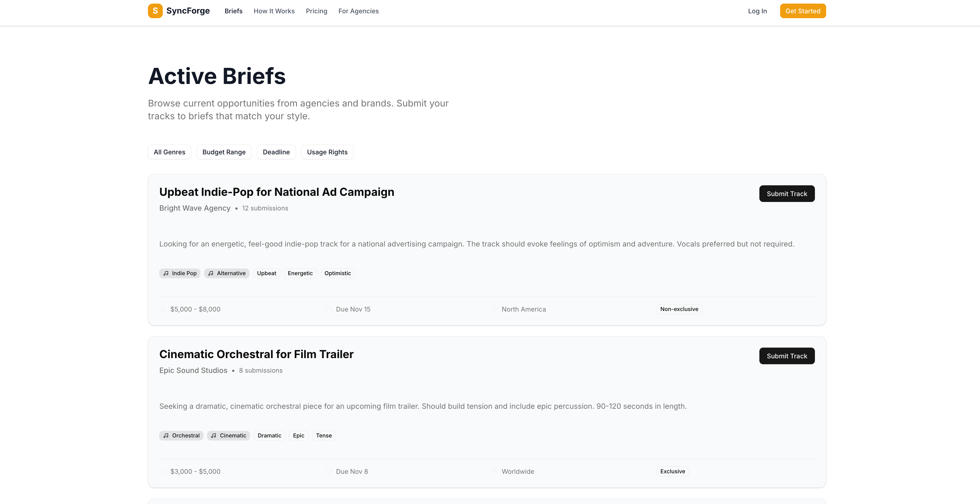The height and width of the screenshot is (504, 980).
Task: Click the SyncForge orange logo icon
Action: click(x=155, y=11)
